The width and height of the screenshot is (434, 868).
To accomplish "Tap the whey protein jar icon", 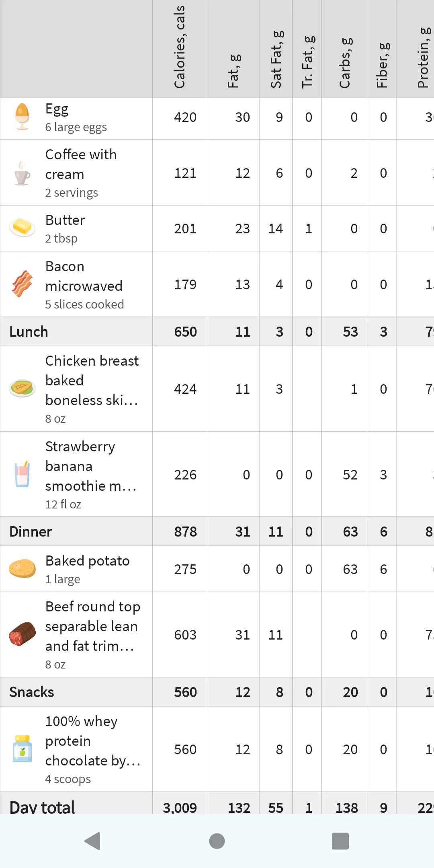I will coord(22,749).
